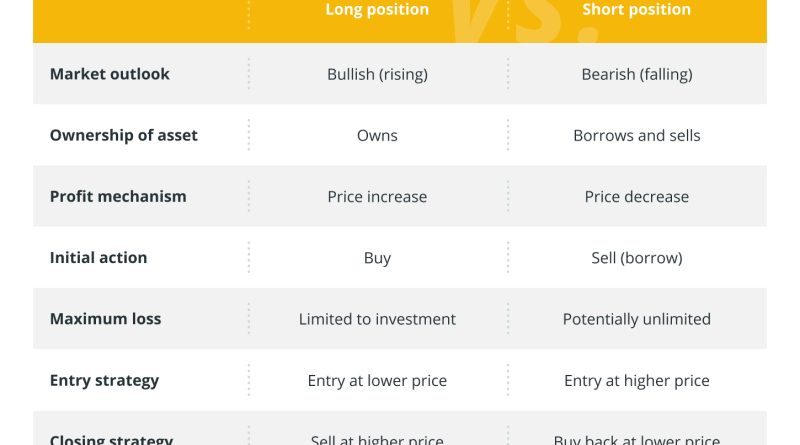Select the Market outlook row label

tap(110, 74)
